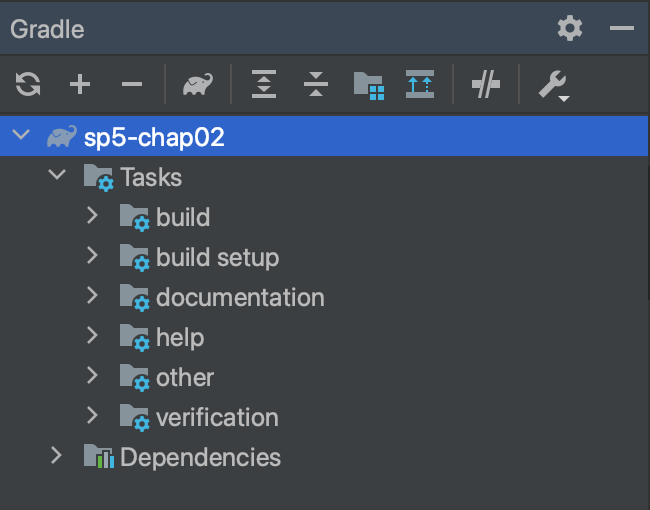Toggle Gradle offline mode
Viewport: 650px width, 510px height.
tap(486, 84)
